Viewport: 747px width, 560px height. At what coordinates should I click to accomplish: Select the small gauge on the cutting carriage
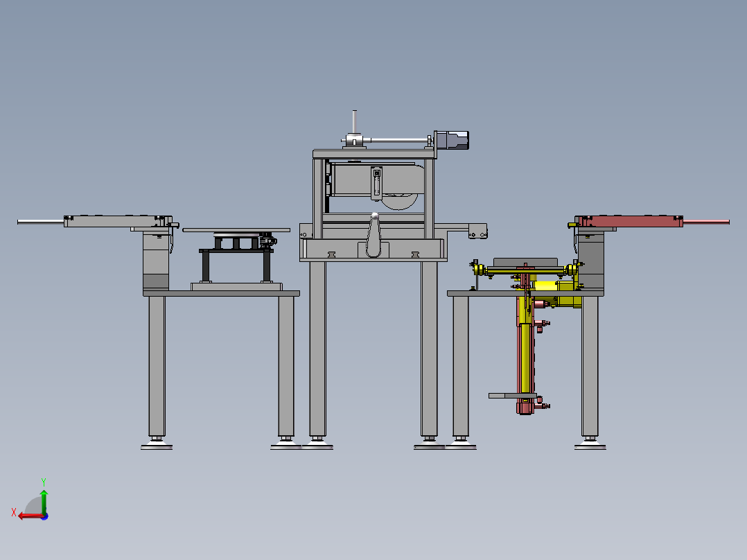[x=376, y=183]
